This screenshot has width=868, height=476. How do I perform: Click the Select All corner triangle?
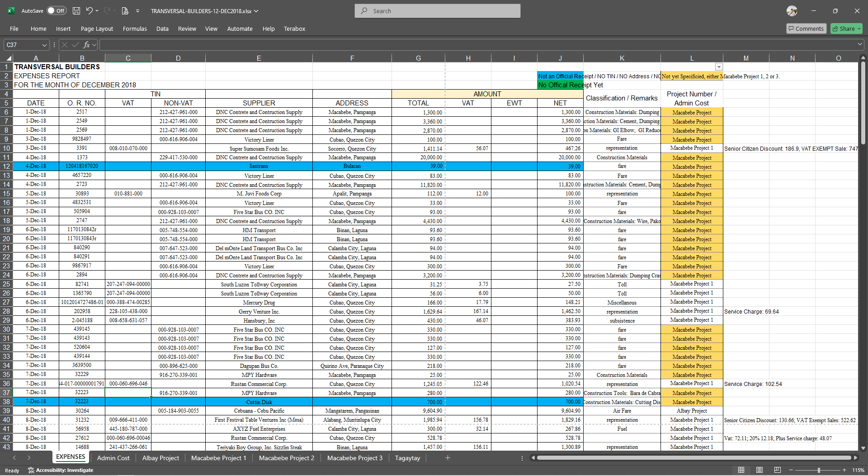[x=8, y=58]
